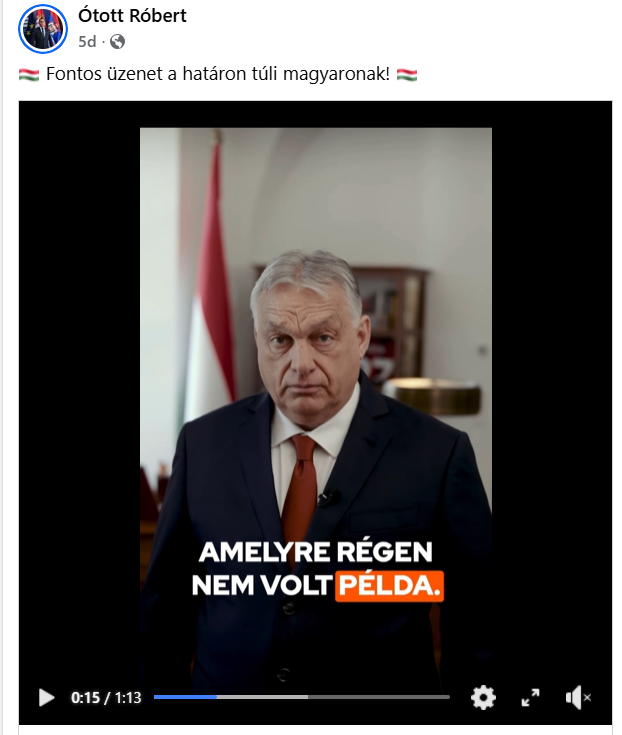Play the video with the play button
The height and width of the screenshot is (735, 622).
pos(46,698)
